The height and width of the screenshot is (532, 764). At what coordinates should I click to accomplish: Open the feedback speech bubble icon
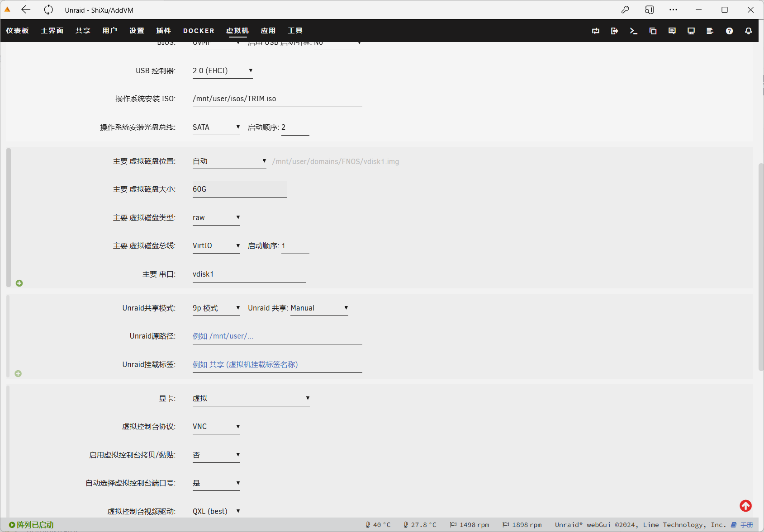[x=672, y=31]
